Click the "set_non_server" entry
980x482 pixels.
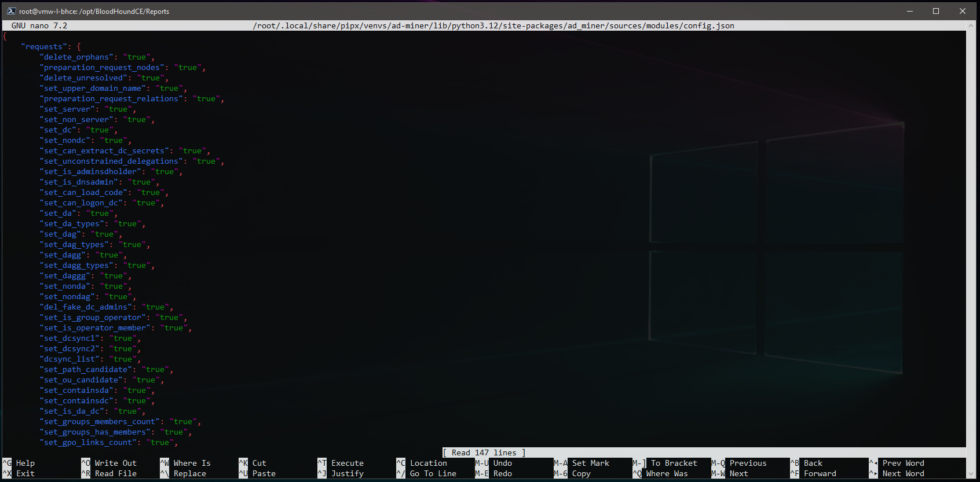97,120
